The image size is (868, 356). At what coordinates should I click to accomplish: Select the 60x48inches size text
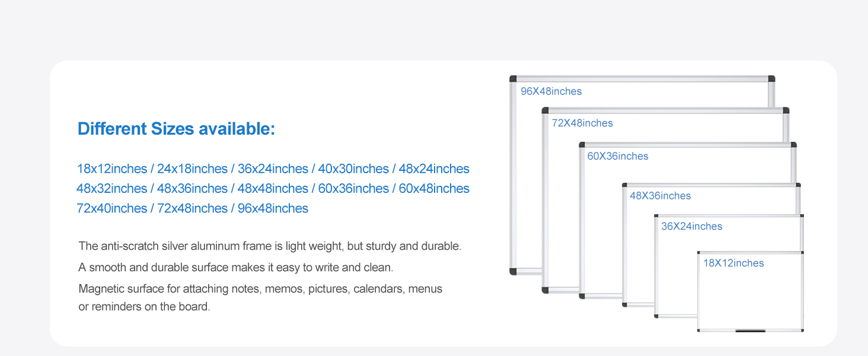434,189
